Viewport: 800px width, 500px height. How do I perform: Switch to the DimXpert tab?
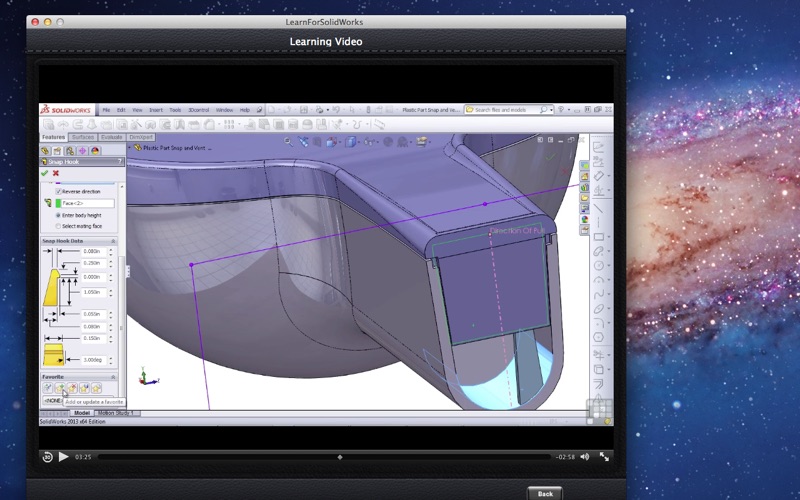[140, 137]
